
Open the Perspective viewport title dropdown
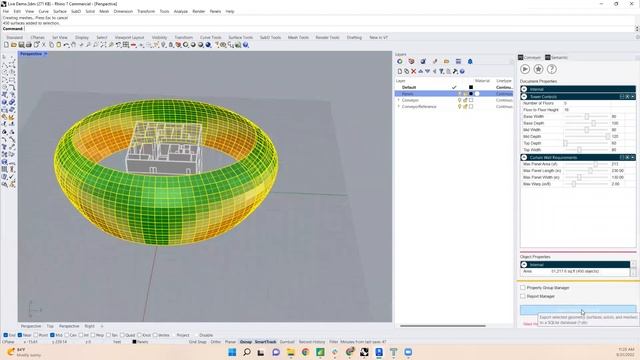coord(46,54)
